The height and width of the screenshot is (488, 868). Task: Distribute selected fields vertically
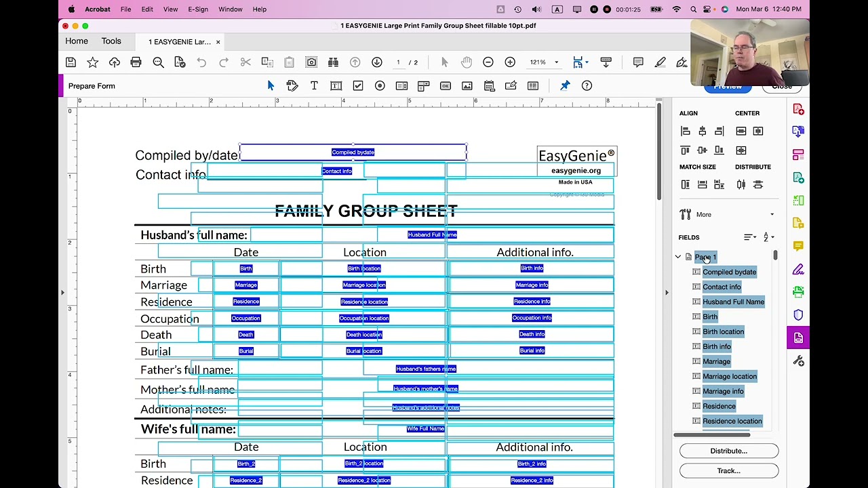pyautogui.click(x=758, y=184)
